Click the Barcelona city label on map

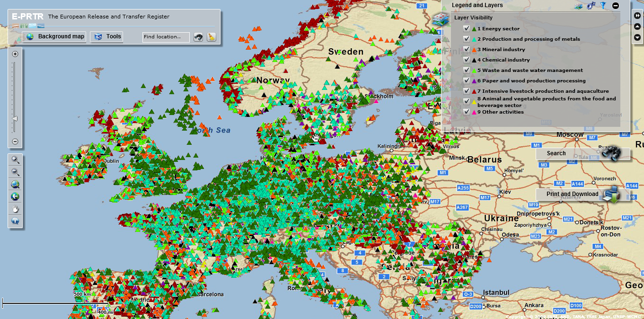[211, 294]
